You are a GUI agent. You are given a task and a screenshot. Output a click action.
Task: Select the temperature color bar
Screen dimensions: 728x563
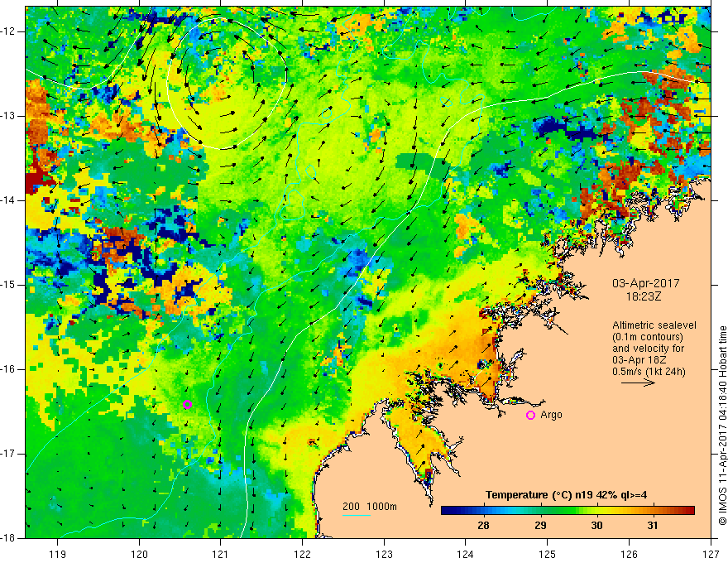568,511
